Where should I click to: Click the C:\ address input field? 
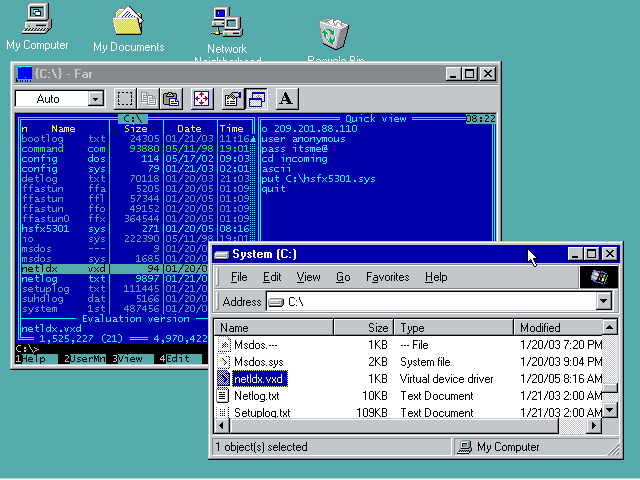tap(431, 302)
